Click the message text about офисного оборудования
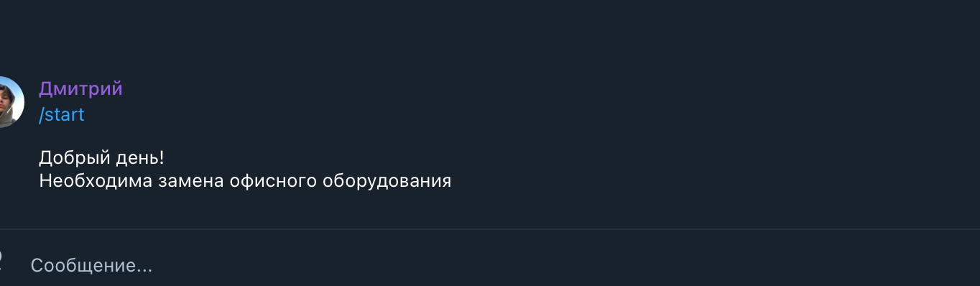 pyautogui.click(x=245, y=181)
